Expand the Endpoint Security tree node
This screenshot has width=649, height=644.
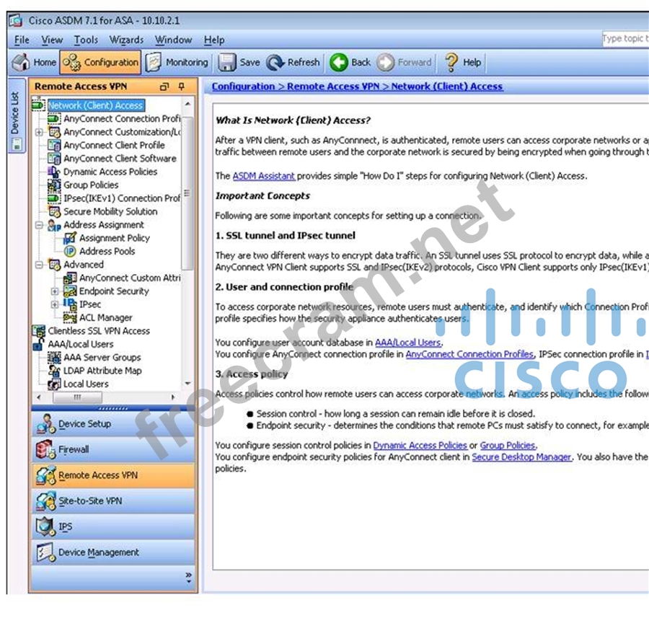click(55, 291)
